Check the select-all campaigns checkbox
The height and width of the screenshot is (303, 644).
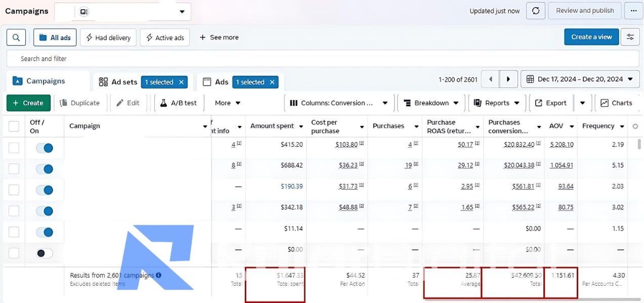14,126
